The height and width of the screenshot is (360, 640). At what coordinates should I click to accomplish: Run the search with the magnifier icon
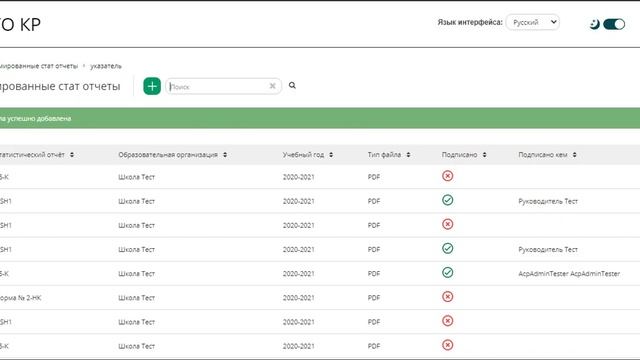292,85
